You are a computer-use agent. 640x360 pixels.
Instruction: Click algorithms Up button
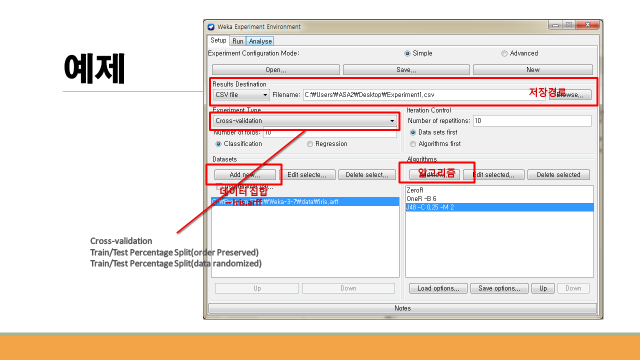pyautogui.click(x=543, y=289)
